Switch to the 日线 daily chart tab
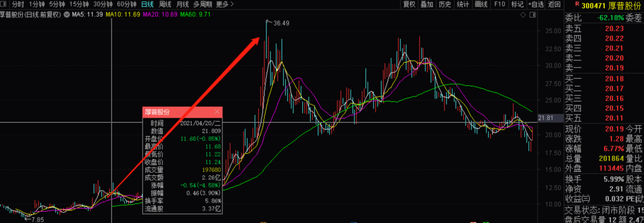644x223 pixels. point(147,5)
